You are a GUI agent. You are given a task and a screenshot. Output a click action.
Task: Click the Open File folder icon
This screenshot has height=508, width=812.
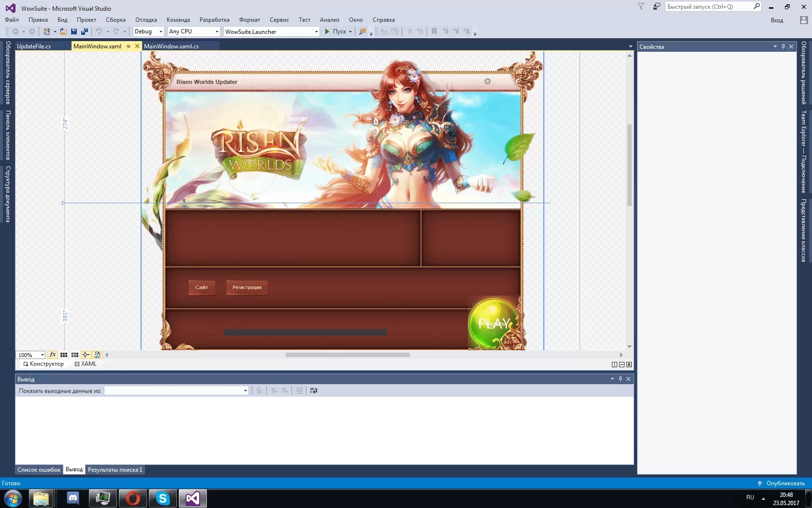click(x=63, y=31)
